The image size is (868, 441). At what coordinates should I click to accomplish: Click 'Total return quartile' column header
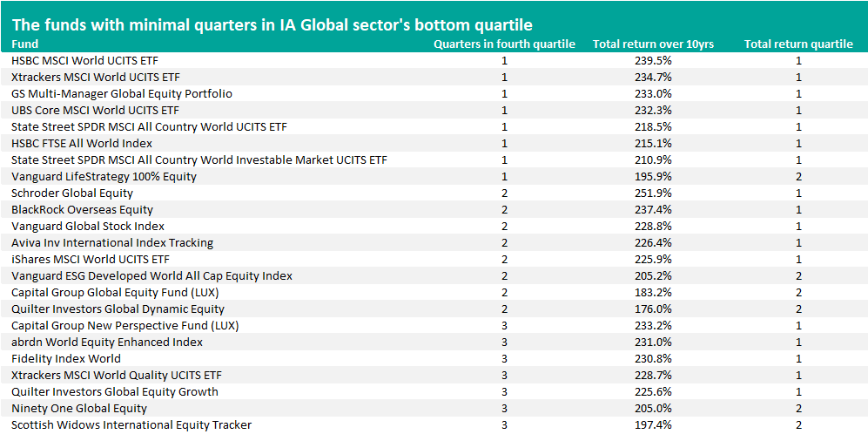click(x=797, y=44)
